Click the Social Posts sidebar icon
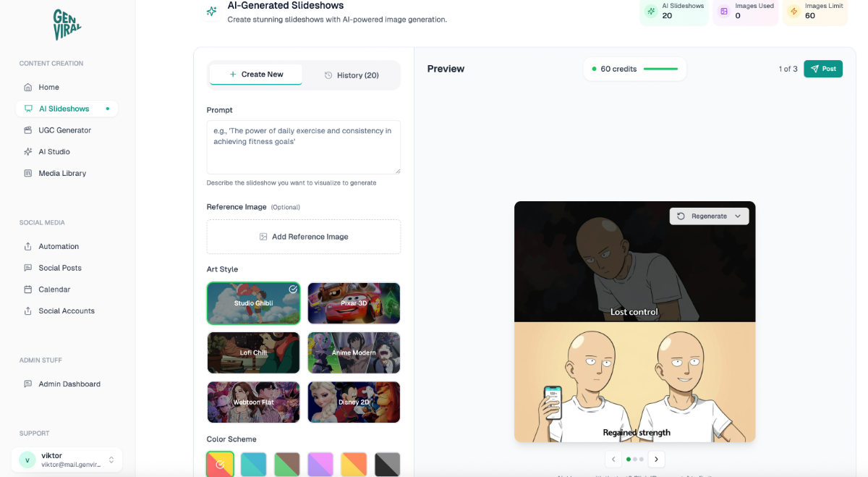Viewport: 868px width, 477px height. click(x=28, y=268)
